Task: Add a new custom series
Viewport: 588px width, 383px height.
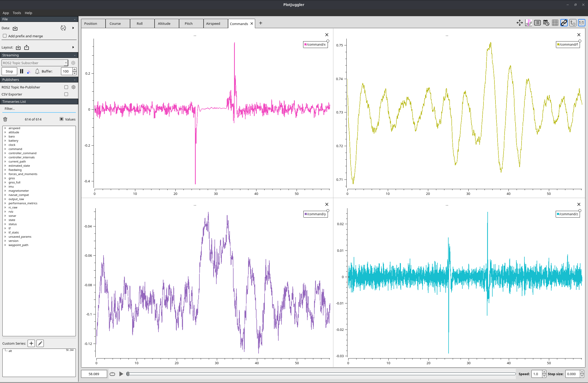Action: tap(31, 343)
